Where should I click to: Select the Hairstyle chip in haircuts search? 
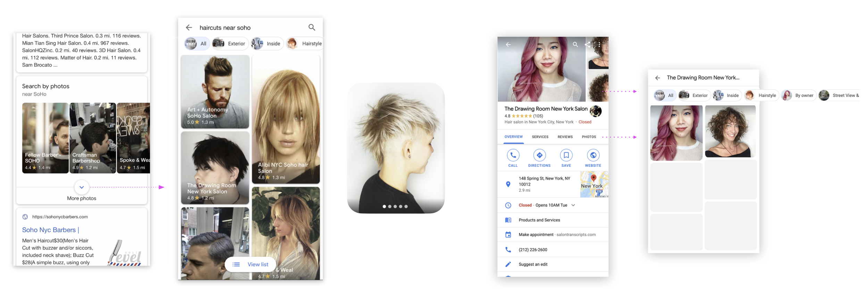305,43
